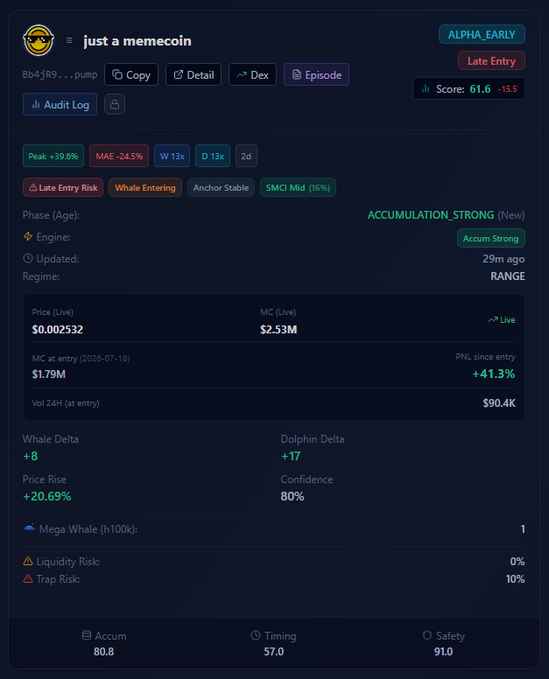Click the Price Rise +20.69% value

pos(47,496)
